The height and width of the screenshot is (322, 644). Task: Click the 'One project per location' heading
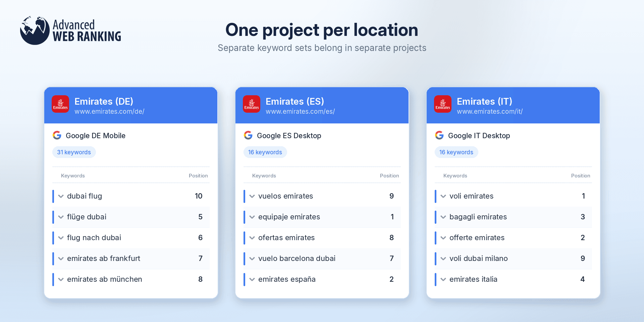coord(322,30)
